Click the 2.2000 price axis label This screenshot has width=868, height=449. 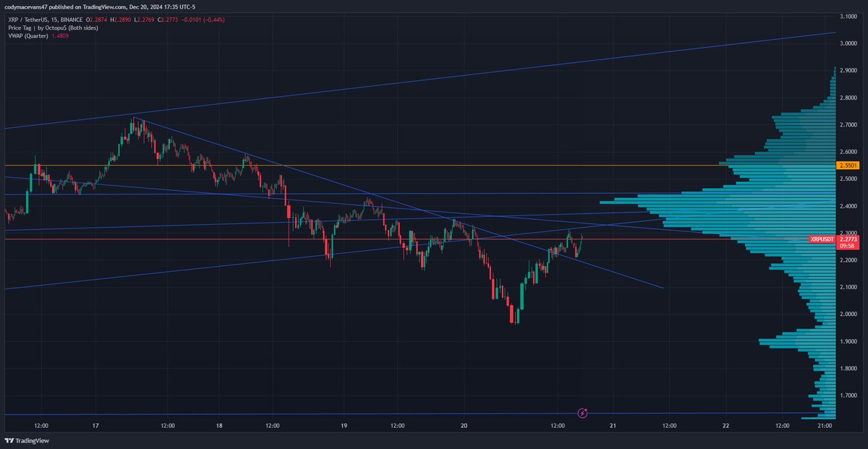coord(849,260)
